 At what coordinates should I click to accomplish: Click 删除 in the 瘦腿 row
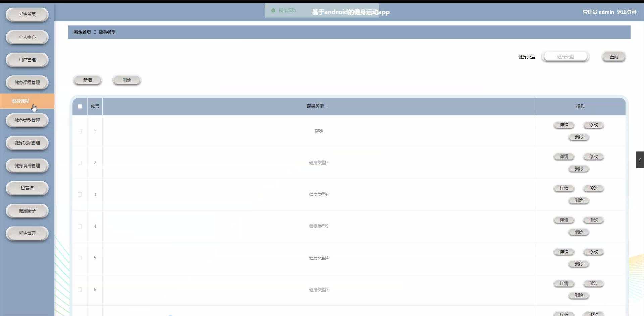pos(579,137)
